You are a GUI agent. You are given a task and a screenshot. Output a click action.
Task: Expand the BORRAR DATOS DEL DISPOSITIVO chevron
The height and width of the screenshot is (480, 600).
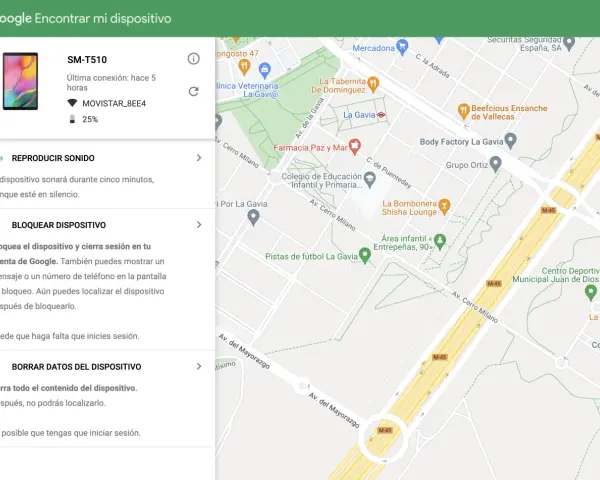[199, 366]
